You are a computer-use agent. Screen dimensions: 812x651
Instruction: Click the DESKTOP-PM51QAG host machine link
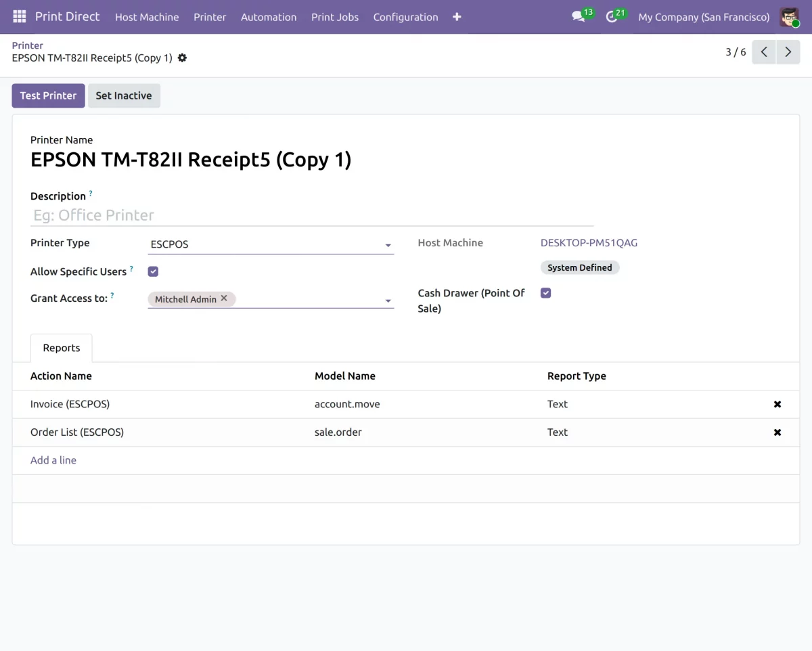[x=589, y=243]
